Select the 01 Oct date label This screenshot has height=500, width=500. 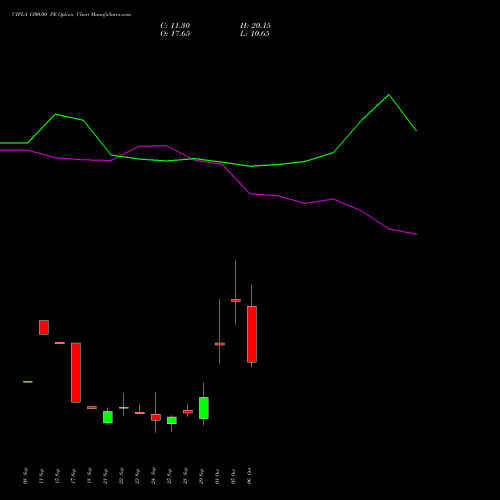pyautogui.click(x=217, y=476)
